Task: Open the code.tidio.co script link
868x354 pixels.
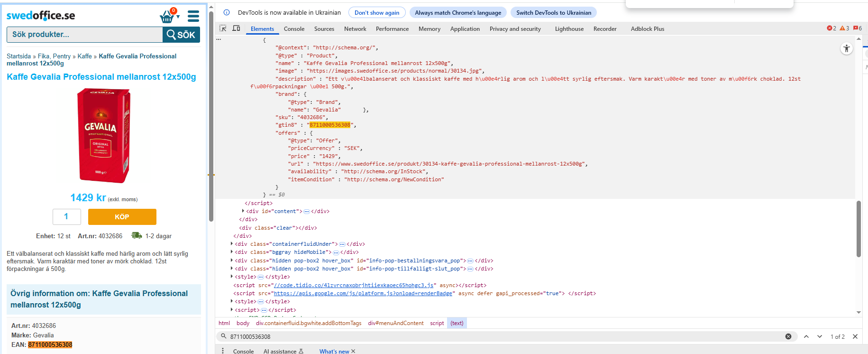Action: (354, 285)
